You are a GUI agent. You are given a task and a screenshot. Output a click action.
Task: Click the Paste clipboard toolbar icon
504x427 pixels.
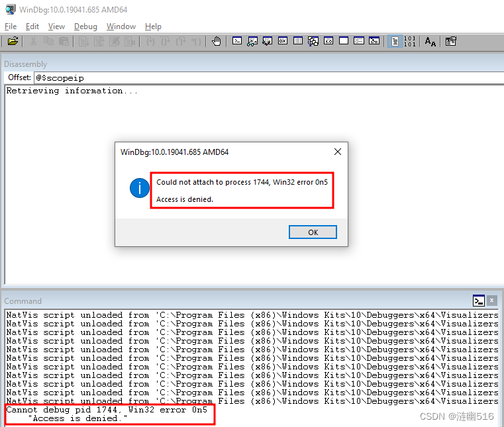click(x=64, y=41)
